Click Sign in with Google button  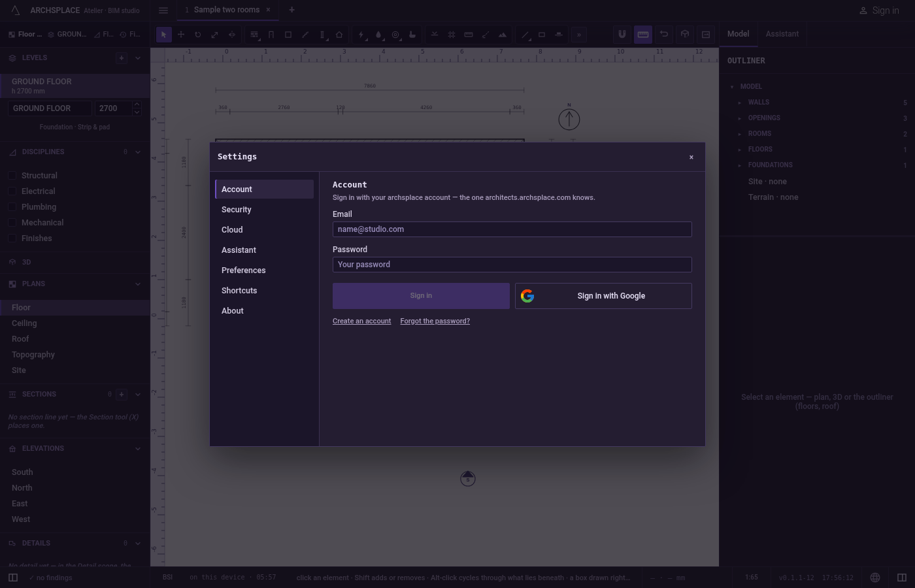[x=603, y=296]
